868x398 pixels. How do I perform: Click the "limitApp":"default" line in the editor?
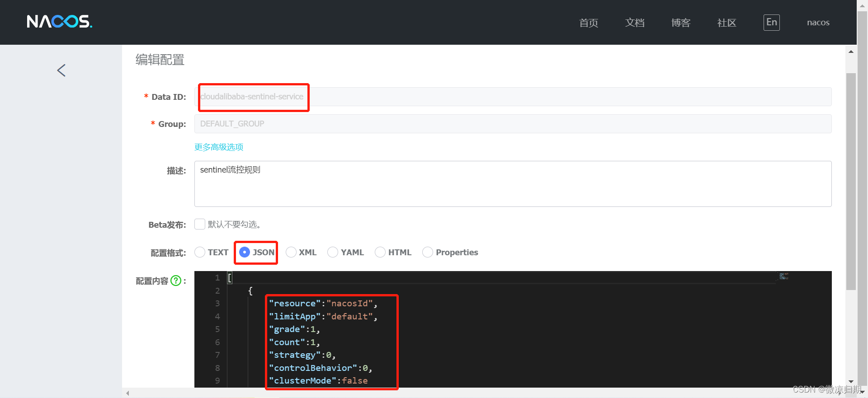tap(323, 316)
